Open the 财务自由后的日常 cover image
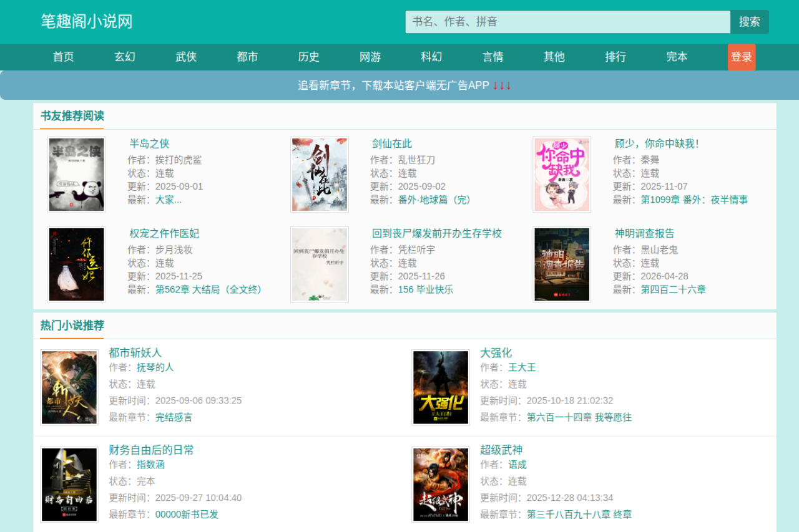This screenshot has height=532, width=799. (69, 485)
